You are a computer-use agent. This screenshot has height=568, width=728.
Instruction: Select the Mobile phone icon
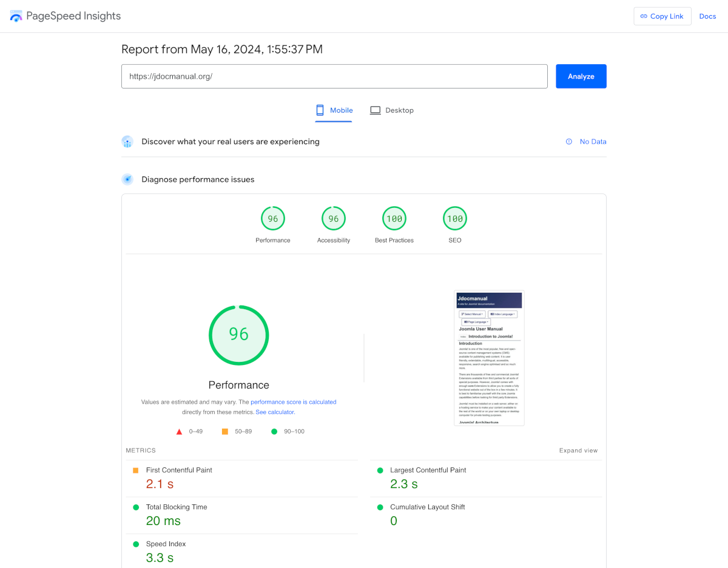pos(319,110)
